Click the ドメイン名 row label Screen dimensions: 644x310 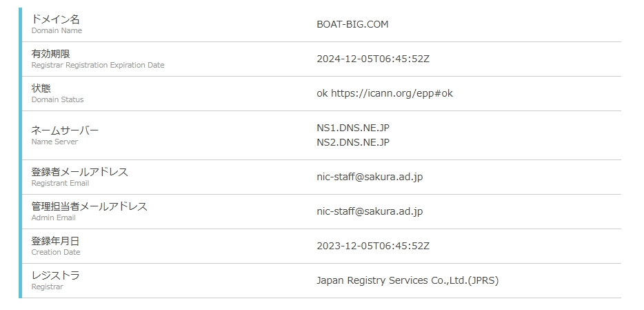click(x=56, y=19)
